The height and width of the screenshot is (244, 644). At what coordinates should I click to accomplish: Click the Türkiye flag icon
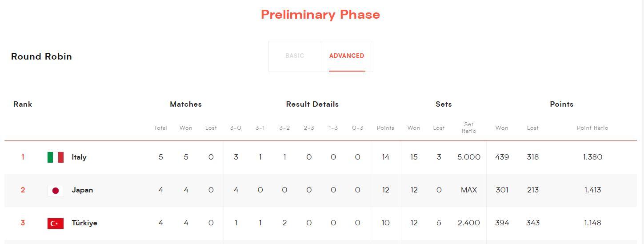56,223
